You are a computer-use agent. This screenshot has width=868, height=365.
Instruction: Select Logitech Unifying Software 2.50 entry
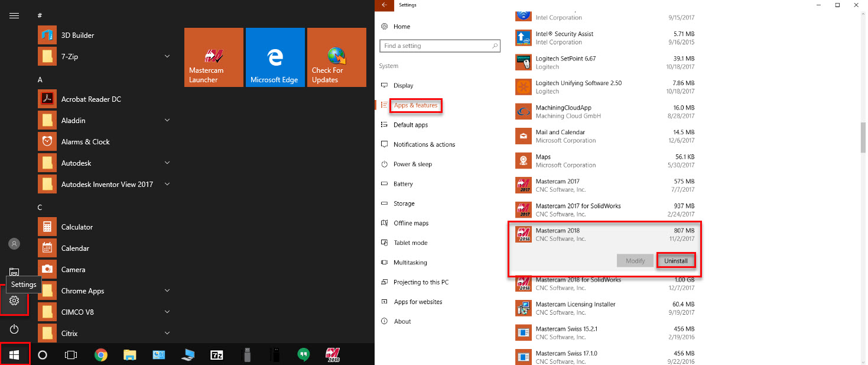pos(605,87)
